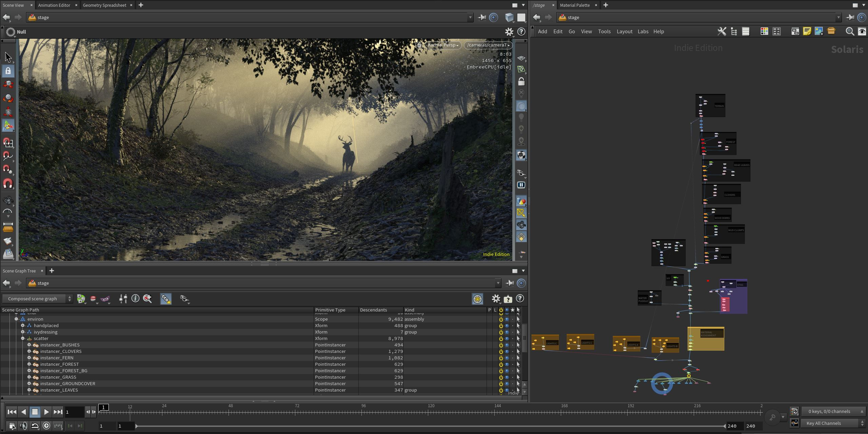Add a new tab beside Scene Graph Tree
This screenshot has width=868, height=434.
(52, 271)
